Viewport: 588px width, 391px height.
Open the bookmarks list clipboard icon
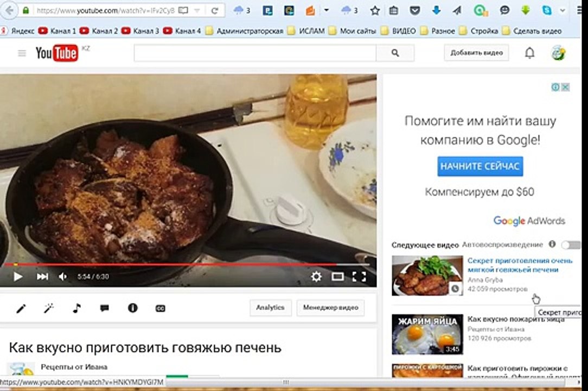[x=393, y=10]
